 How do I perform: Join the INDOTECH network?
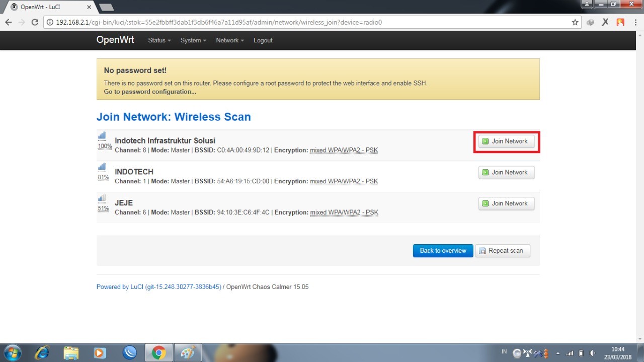(x=506, y=173)
